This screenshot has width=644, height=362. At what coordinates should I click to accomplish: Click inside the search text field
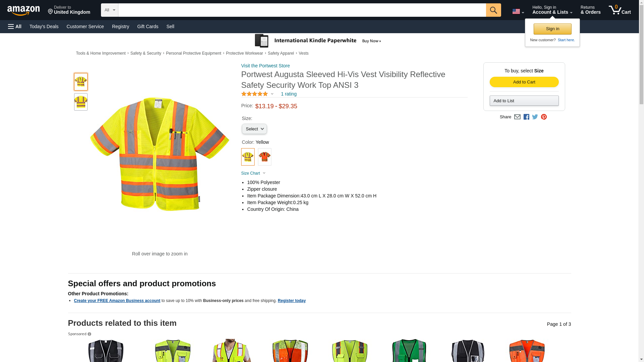tap(302, 10)
